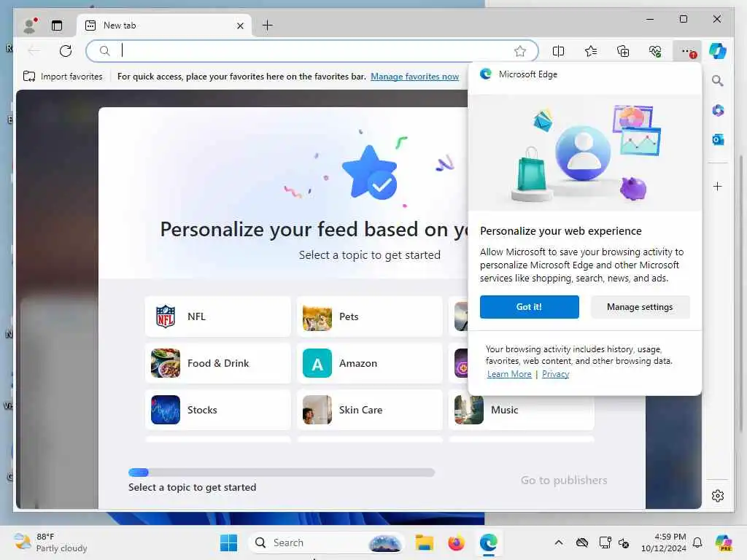Image resolution: width=747 pixels, height=560 pixels.
Task: Open notifications bell icon
Action: 697,542
